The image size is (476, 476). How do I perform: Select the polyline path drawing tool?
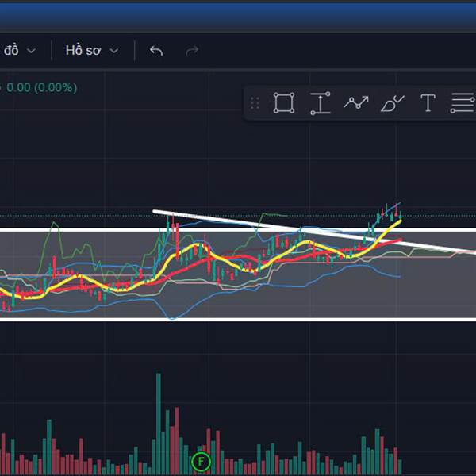coord(356,102)
